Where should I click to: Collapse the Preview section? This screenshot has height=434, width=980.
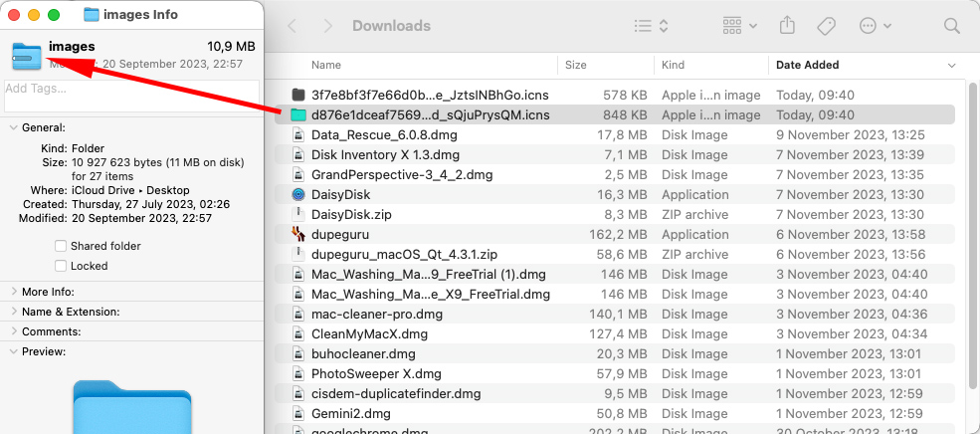[x=13, y=351]
